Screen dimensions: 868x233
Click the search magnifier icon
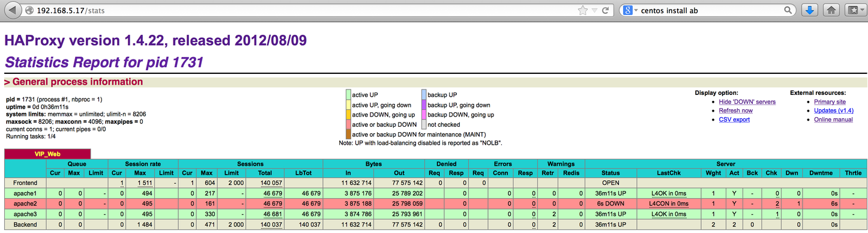click(788, 10)
